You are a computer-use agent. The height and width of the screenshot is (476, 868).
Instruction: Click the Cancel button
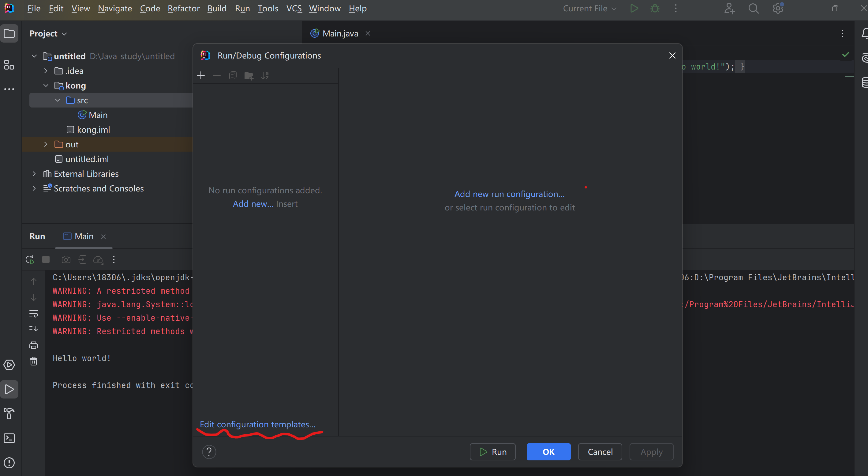coord(600,452)
